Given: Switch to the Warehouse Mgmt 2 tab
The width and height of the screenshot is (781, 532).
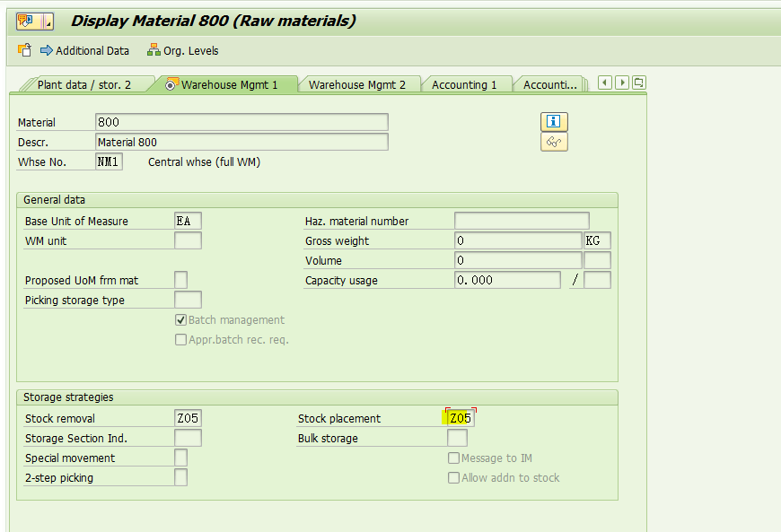Looking at the screenshot, I should [359, 83].
